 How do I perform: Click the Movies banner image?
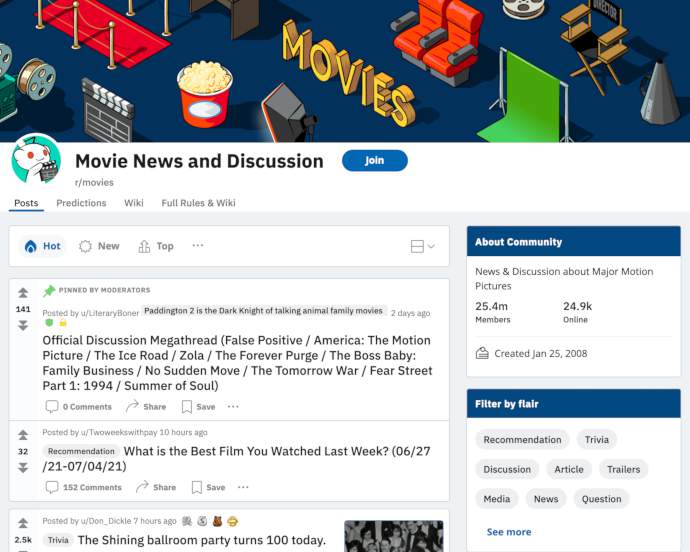click(x=345, y=70)
